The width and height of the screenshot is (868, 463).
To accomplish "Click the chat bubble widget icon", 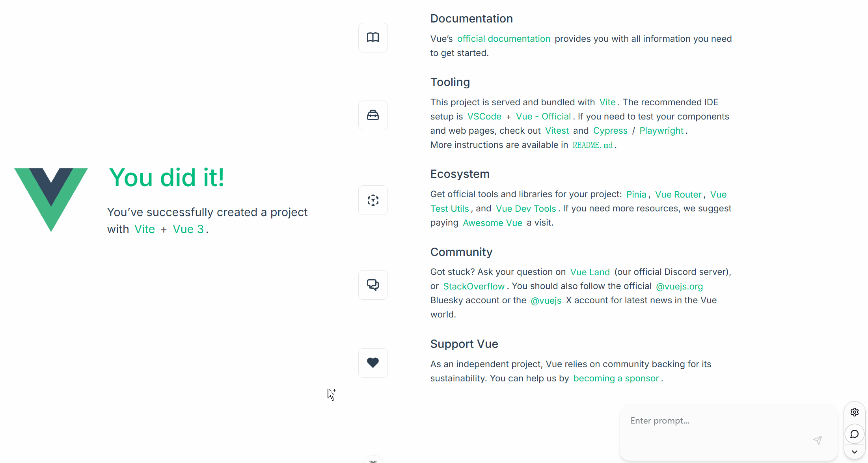I will click(x=854, y=434).
